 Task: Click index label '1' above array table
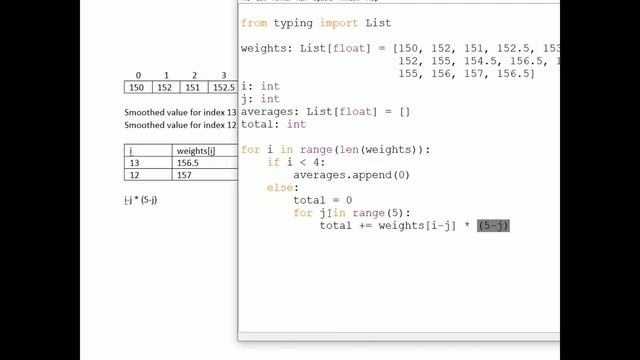pyautogui.click(x=166, y=76)
